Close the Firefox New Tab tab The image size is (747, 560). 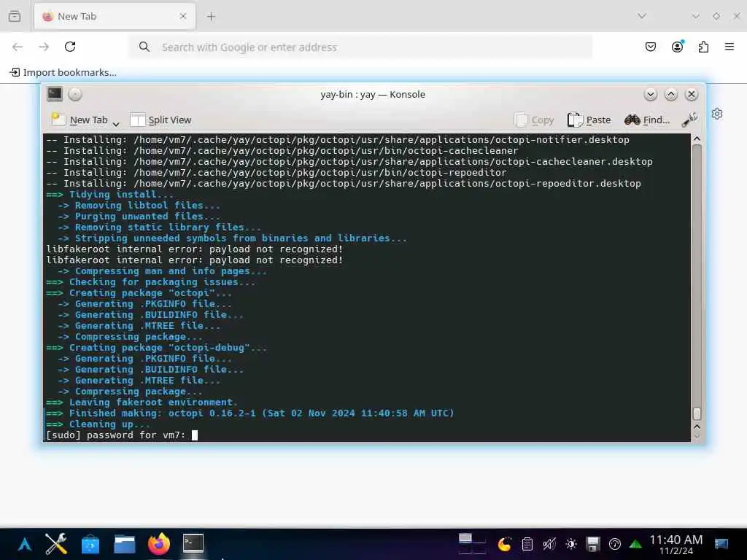[x=183, y=16]
